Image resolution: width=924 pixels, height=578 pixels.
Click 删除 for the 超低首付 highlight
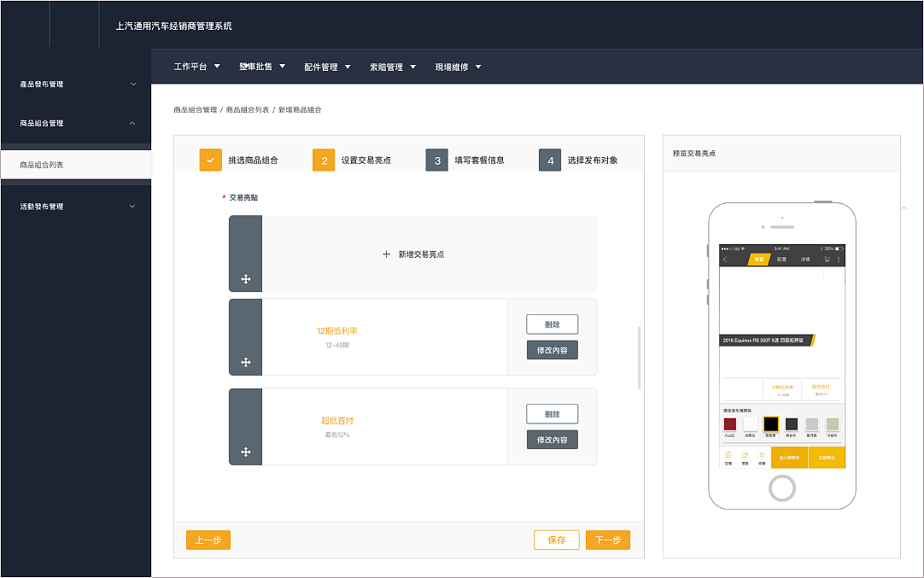[x=553, y=413]
